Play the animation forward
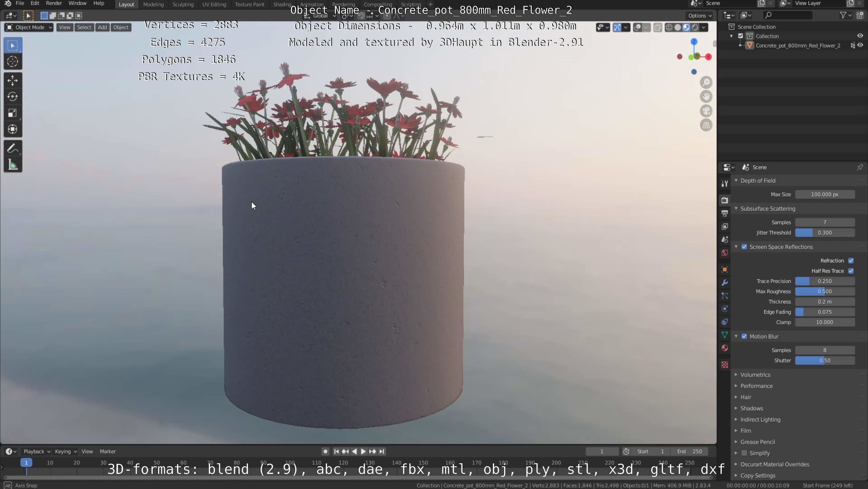Viewport: 868px width, 489px height. pyautogui.click(x=363, y=452)
